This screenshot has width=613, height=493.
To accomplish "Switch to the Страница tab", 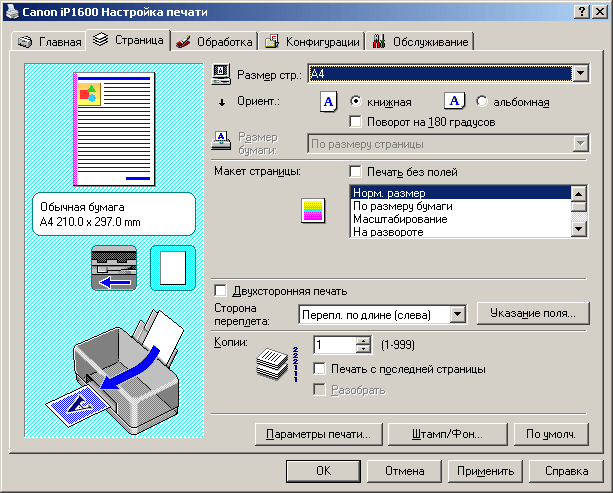I will tap(128, 39).
